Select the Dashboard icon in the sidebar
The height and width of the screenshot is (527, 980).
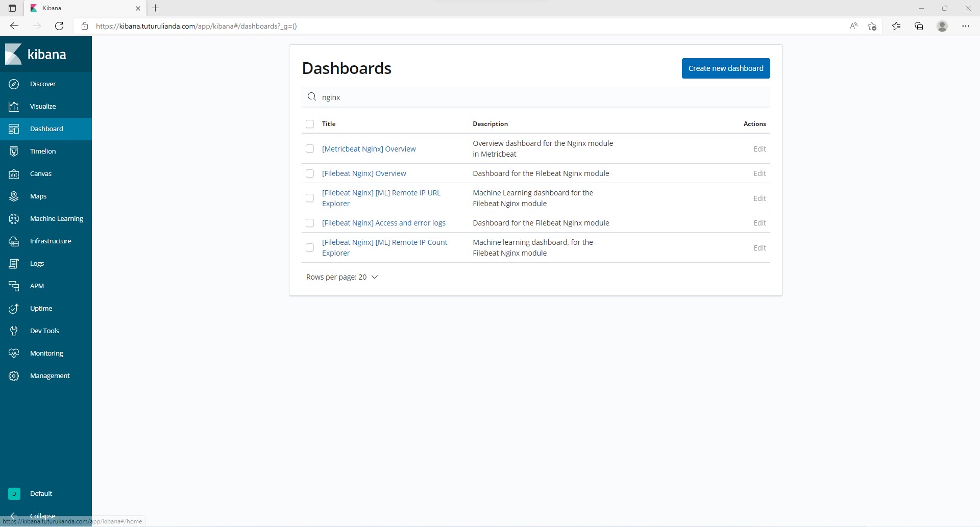(x=14, y=129)
